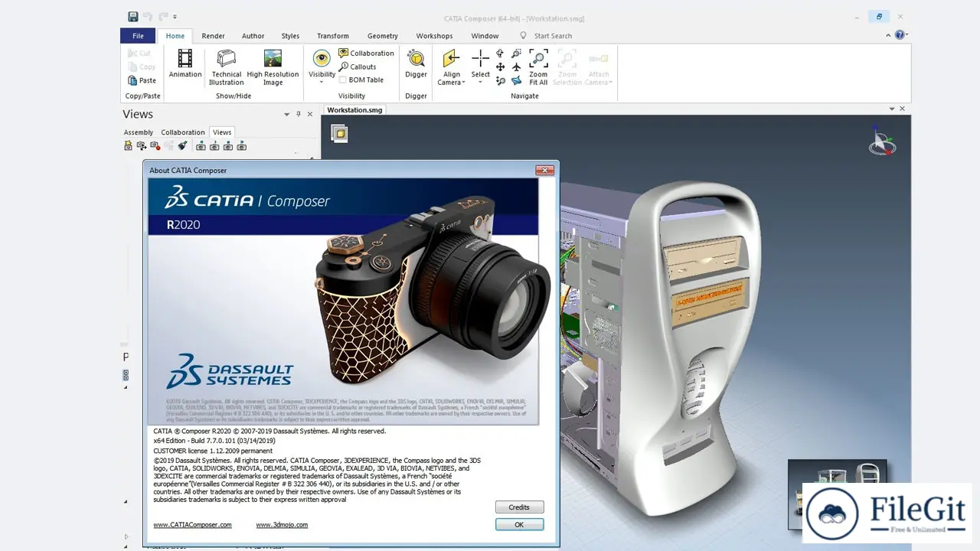Open the File menu
The height and width of the screenshot is (551, 980).
coord(138,35)
